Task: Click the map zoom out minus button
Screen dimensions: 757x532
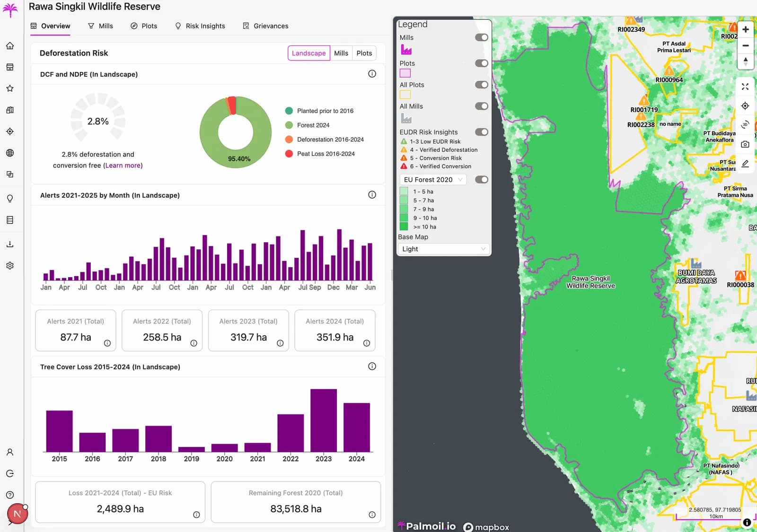Action: pyautogui.click(x=745, y=46)
